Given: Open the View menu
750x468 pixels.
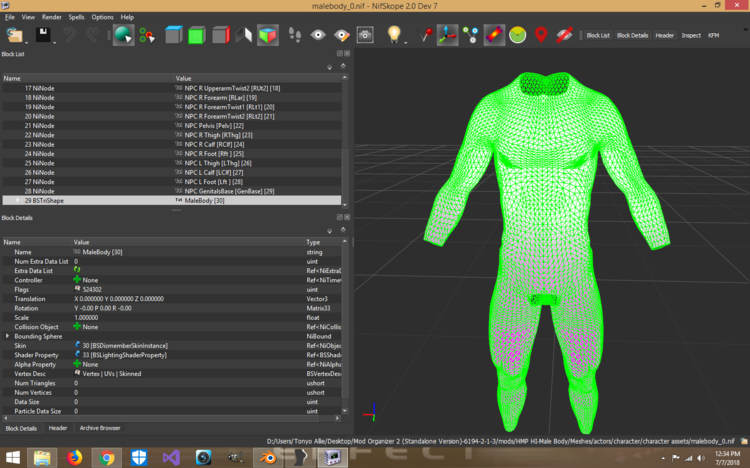Looking at the screenshot, I should (x=28, y=17).
